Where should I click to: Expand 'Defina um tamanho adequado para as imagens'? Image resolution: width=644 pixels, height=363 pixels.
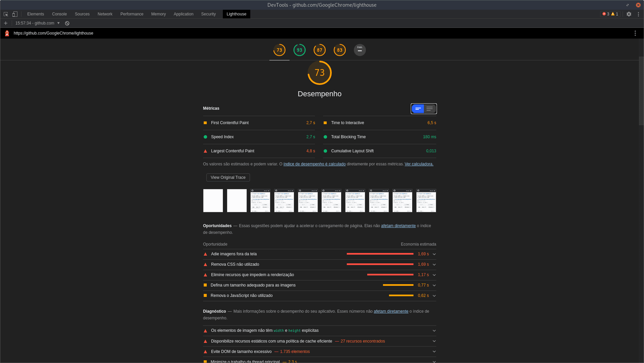pyautogui.click(x=320, y=285)
